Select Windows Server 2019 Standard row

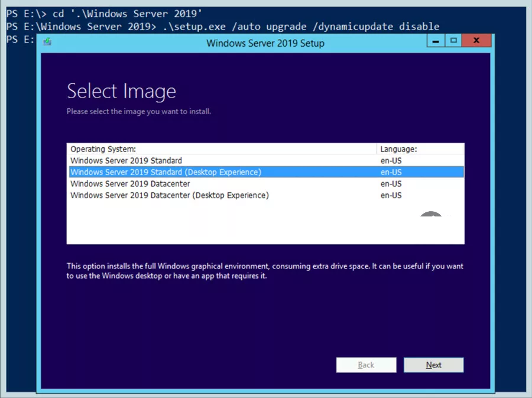(265, 160)
